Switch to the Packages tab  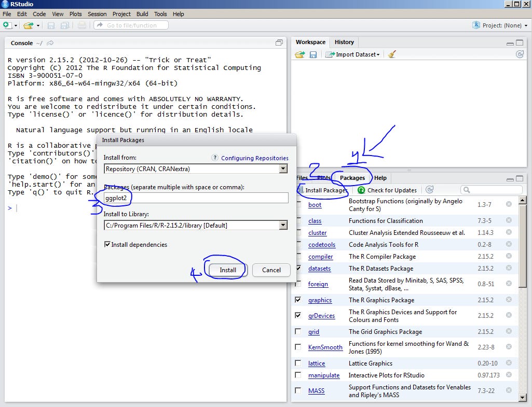click(352, 178)
